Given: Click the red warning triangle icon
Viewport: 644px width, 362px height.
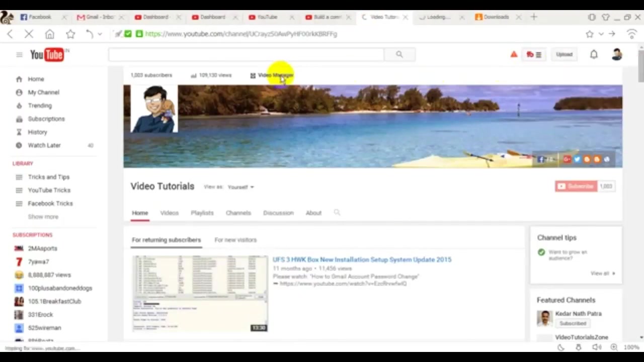Looking at the screenshot, I should point(514,54).
